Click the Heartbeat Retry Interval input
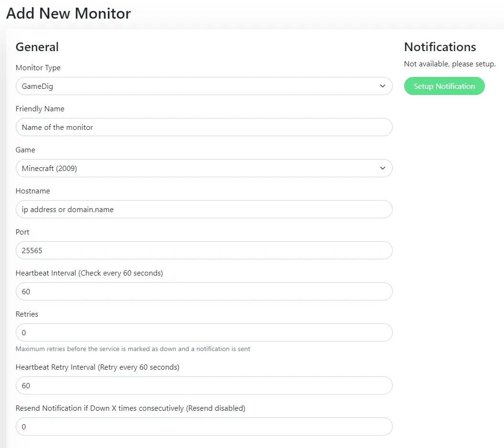The height and width of the screenshot is (448, 504). pyautogui.click(x=204, y=385)
